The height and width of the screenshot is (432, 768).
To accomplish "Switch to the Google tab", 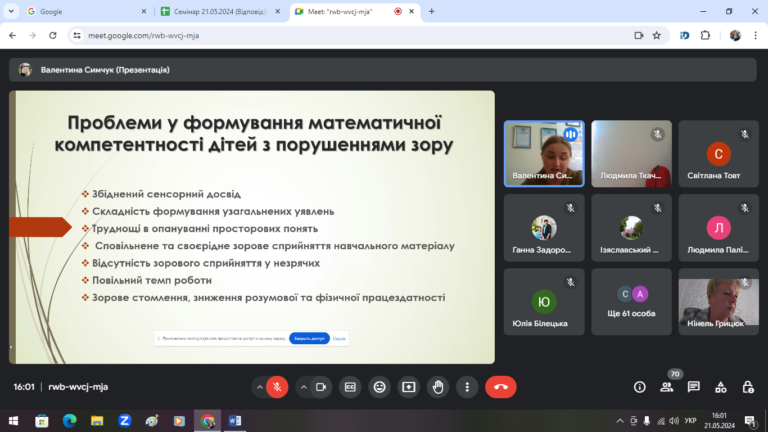I will pos(86,11).
